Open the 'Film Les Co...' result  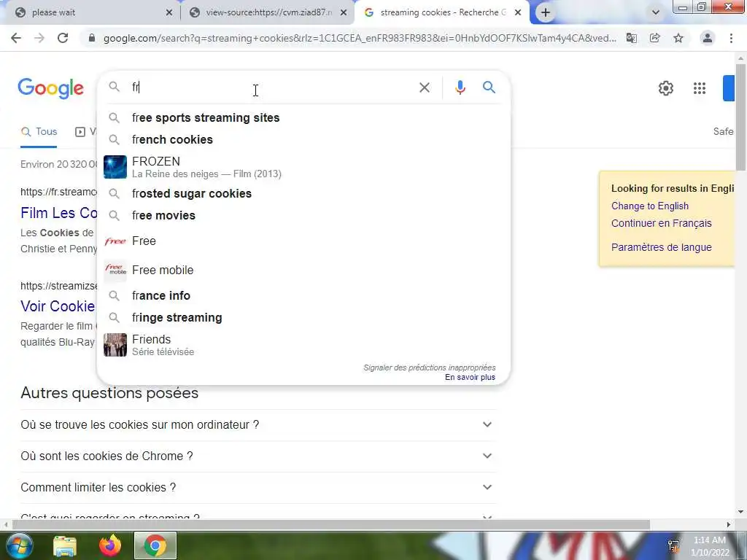58,213
